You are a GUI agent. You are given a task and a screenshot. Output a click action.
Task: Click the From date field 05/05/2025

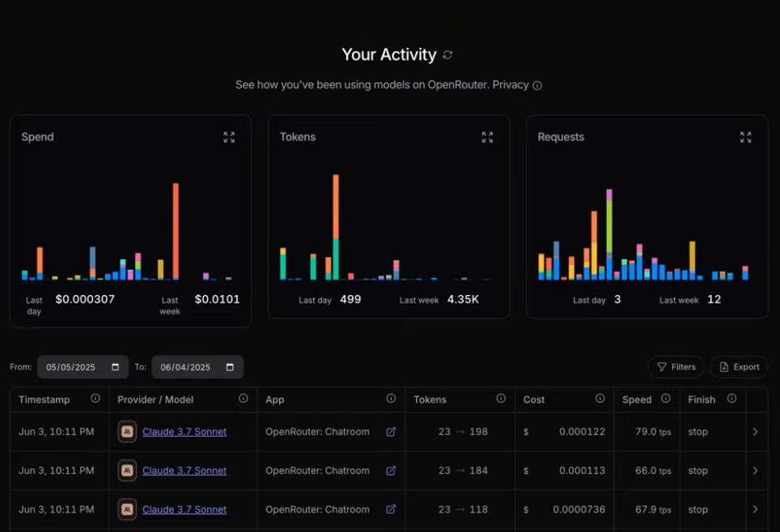pos(83,367)
